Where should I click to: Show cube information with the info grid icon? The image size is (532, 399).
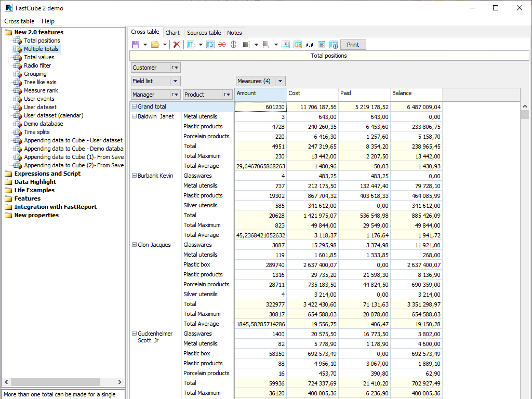tap(334, 44)
